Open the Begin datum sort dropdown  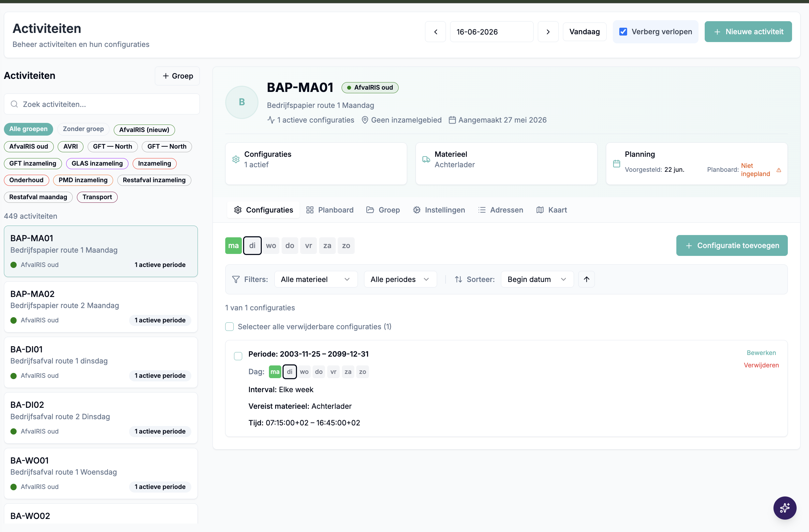[x=537, y=279]
